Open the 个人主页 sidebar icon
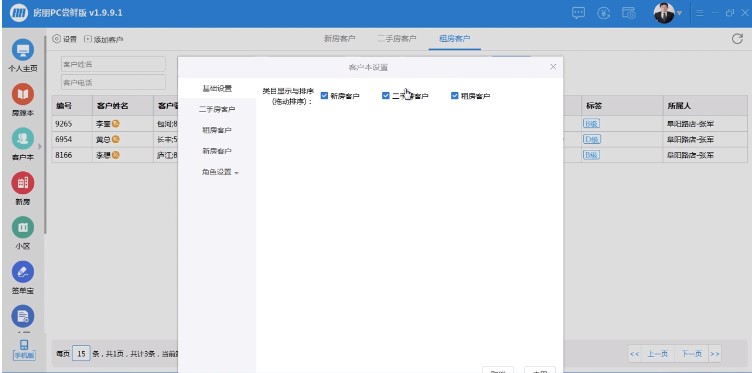This screenshot has height=373, width=752. point(23,50)
